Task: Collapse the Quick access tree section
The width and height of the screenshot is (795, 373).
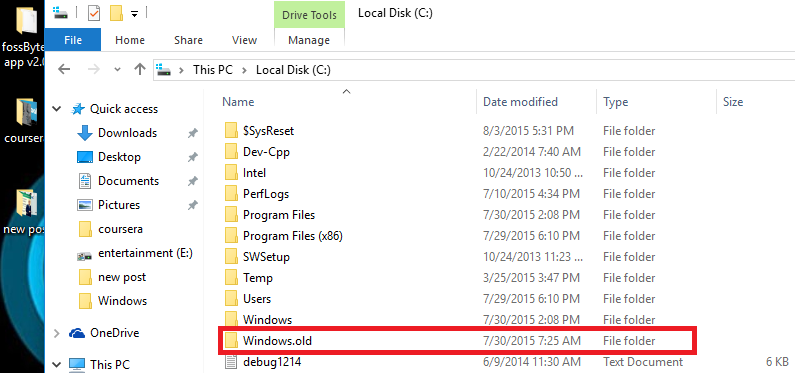Action: pyautogui.click(x=57, y=109)
